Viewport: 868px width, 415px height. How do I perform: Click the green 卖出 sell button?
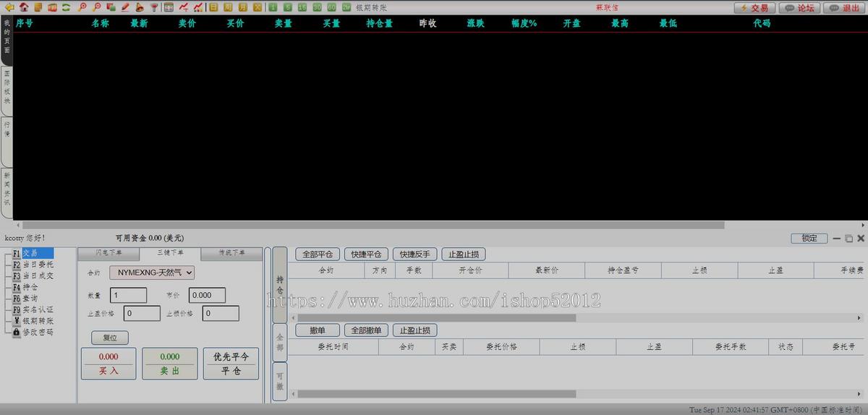[170, 364]
